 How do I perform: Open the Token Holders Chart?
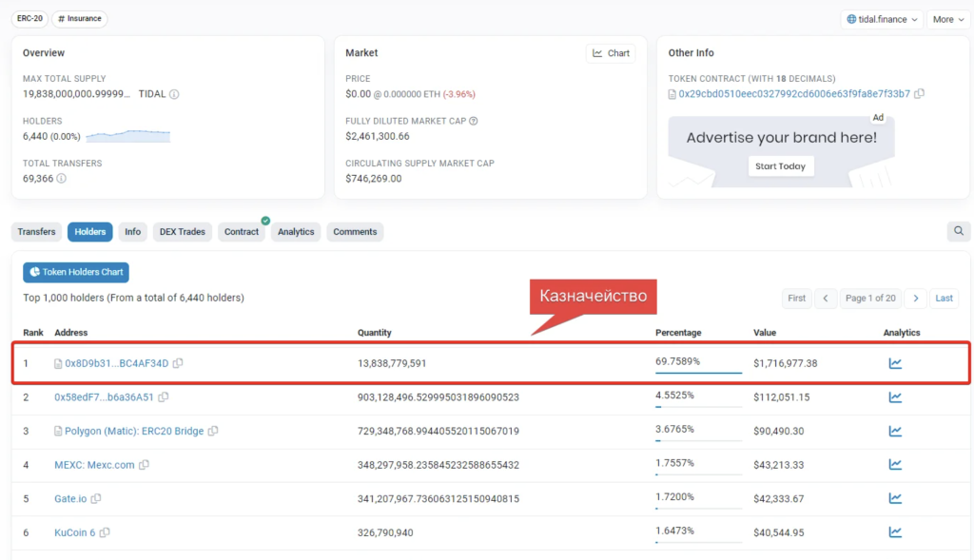click(76, 272)
